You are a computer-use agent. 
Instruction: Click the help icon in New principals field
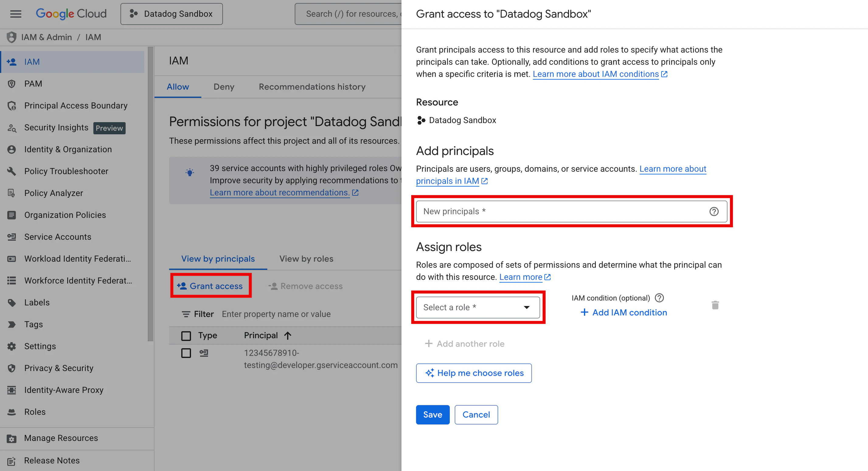pos(714,211)
